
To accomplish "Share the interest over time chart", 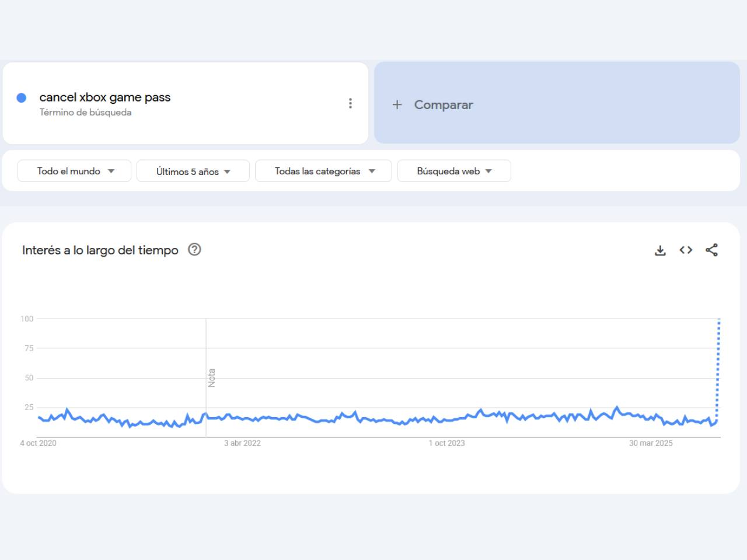I will tap(711, 250).
